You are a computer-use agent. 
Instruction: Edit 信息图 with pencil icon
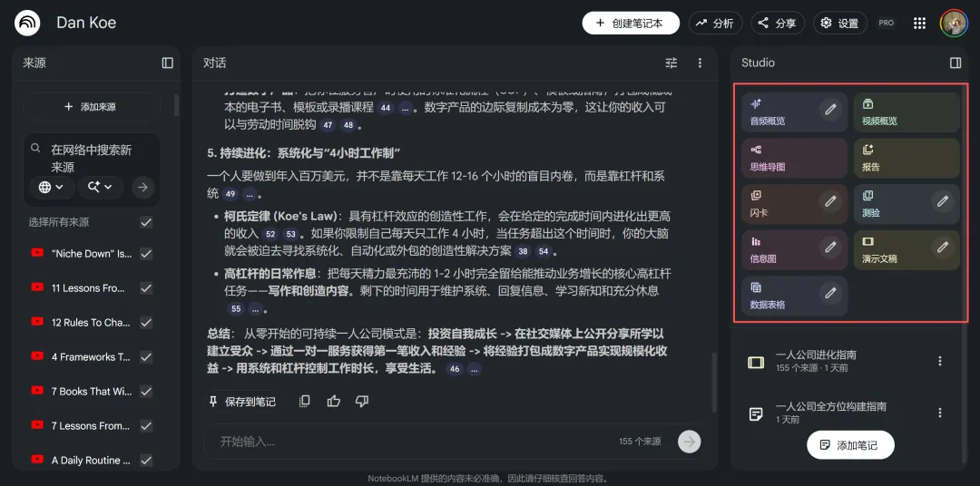[x=830, y=247]
